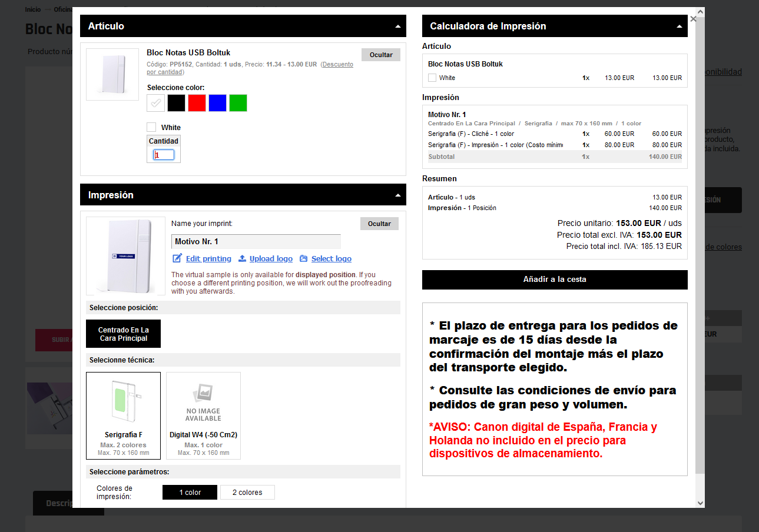Click the Edit printing pencil icon

(177, 258)
